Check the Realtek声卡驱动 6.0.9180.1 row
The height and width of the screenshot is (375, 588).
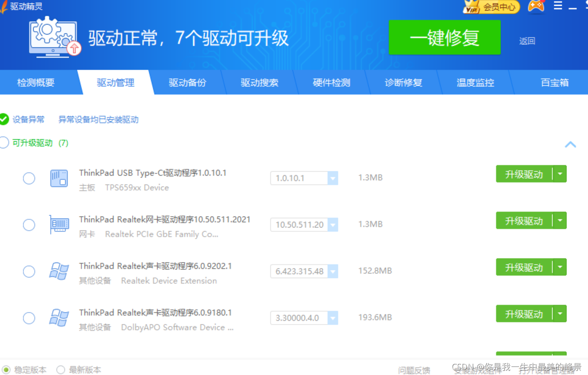tap(29, 318)
